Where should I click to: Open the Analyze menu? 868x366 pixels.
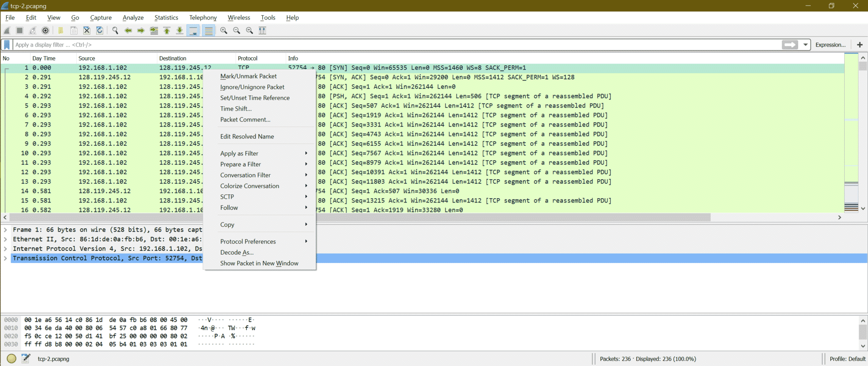(x=133, y=17)
